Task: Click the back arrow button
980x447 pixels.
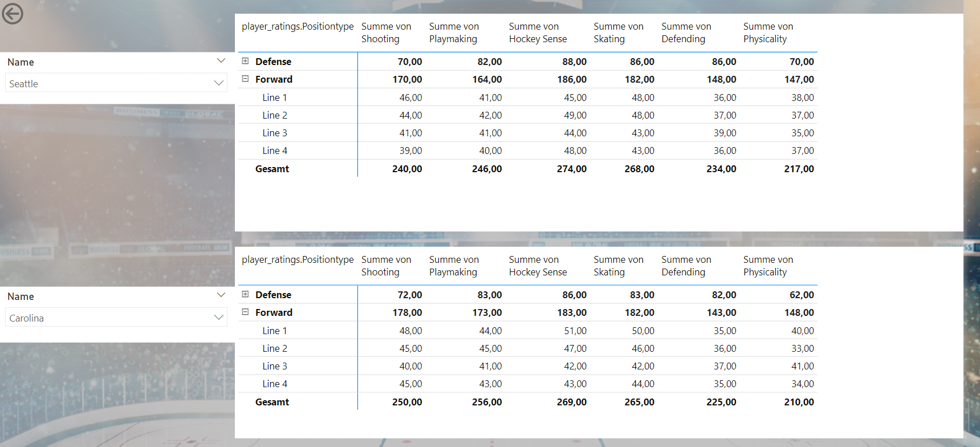Action: pyautogui.click(x=13, y=14)
